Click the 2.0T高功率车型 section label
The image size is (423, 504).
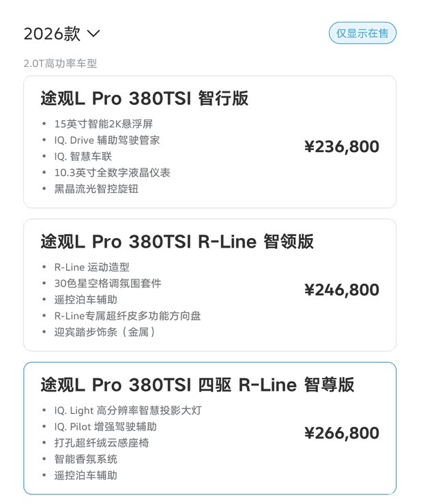pyautogui.click(x=60, y=63)
